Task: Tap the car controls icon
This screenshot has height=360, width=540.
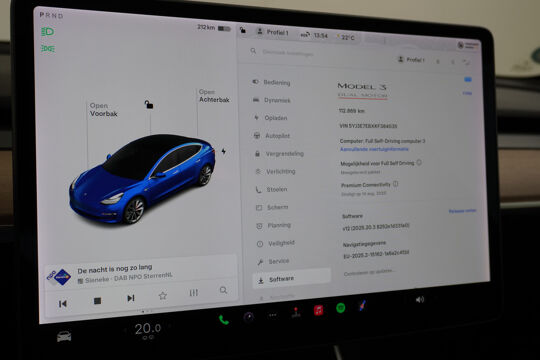Action: click(64, 336)
